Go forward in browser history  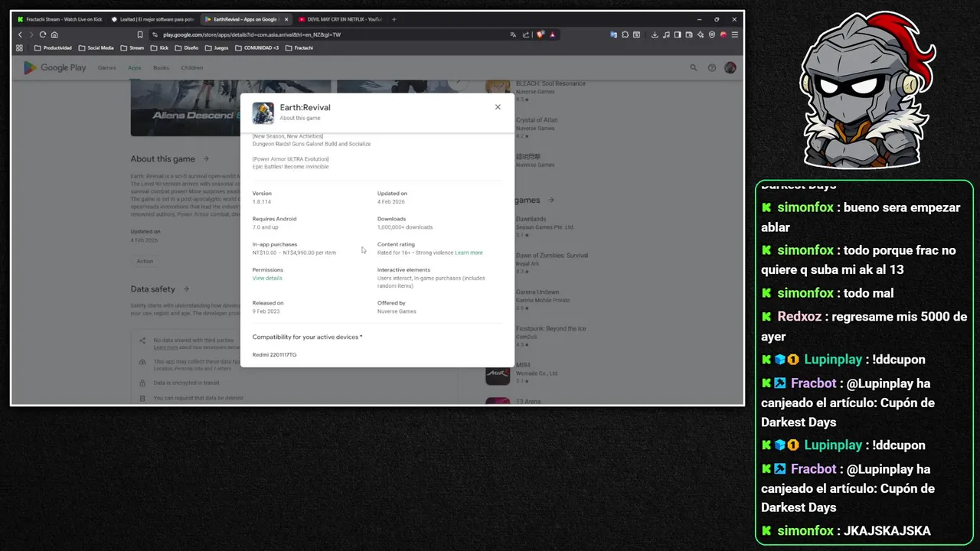[31, 34]
